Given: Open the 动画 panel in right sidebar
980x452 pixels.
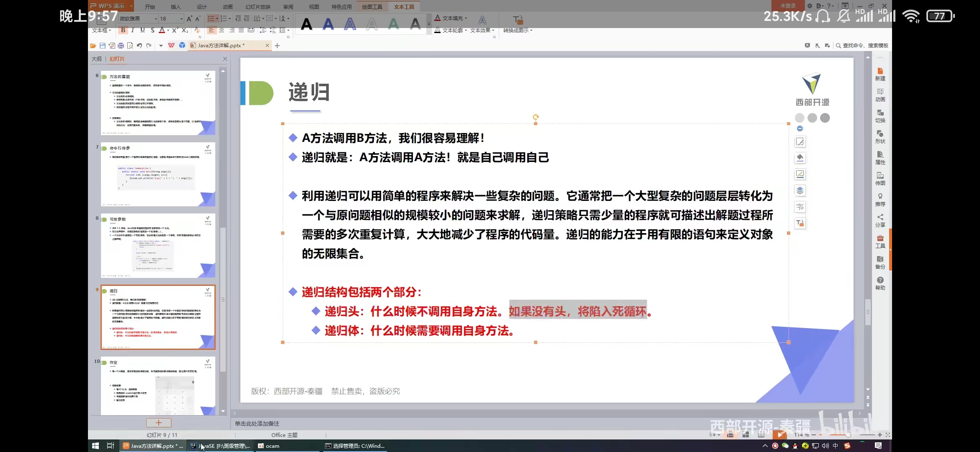Looking at the screenshot, I should [x=880, y=95].
